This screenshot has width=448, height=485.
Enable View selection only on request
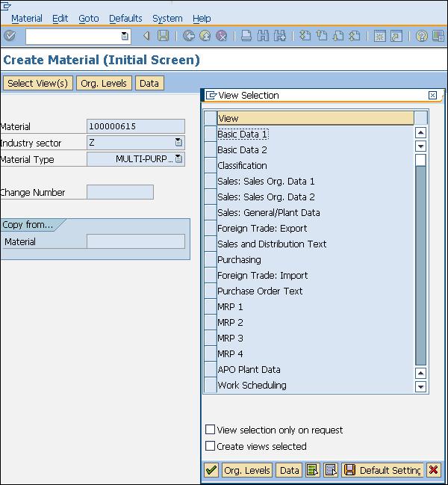click(x=211, y=430)
